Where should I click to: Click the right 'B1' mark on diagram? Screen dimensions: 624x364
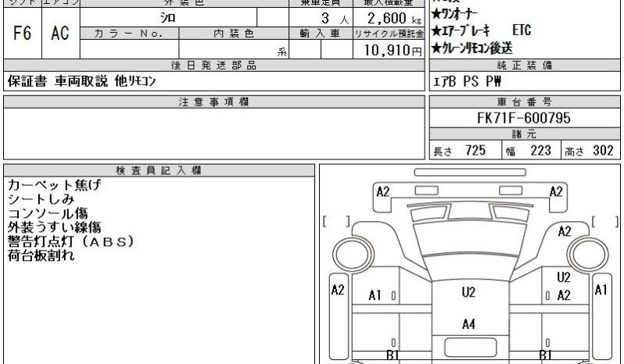click(x=545, y=355)
